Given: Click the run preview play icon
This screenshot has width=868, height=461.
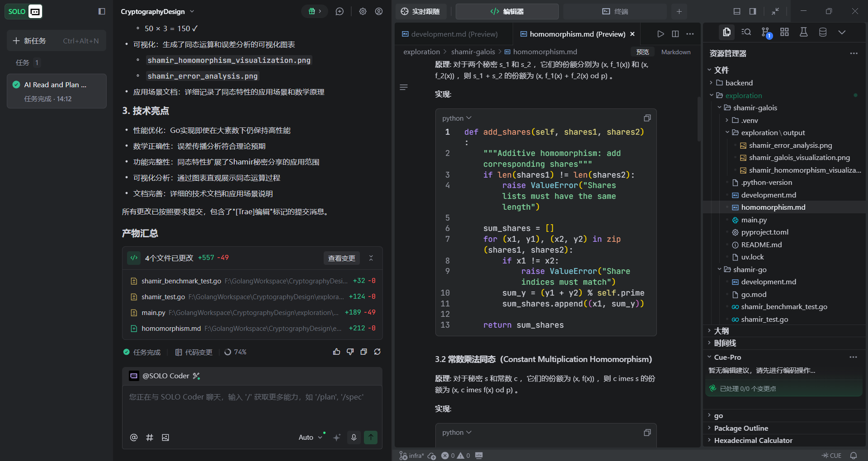Looking at the screenshot, I should [x=660, y=34].
